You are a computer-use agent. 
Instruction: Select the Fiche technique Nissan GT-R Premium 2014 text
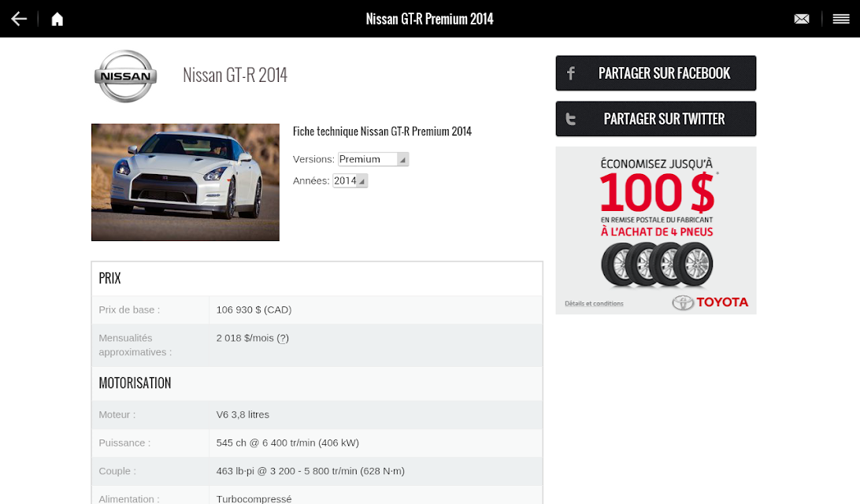tap(382, 131)
